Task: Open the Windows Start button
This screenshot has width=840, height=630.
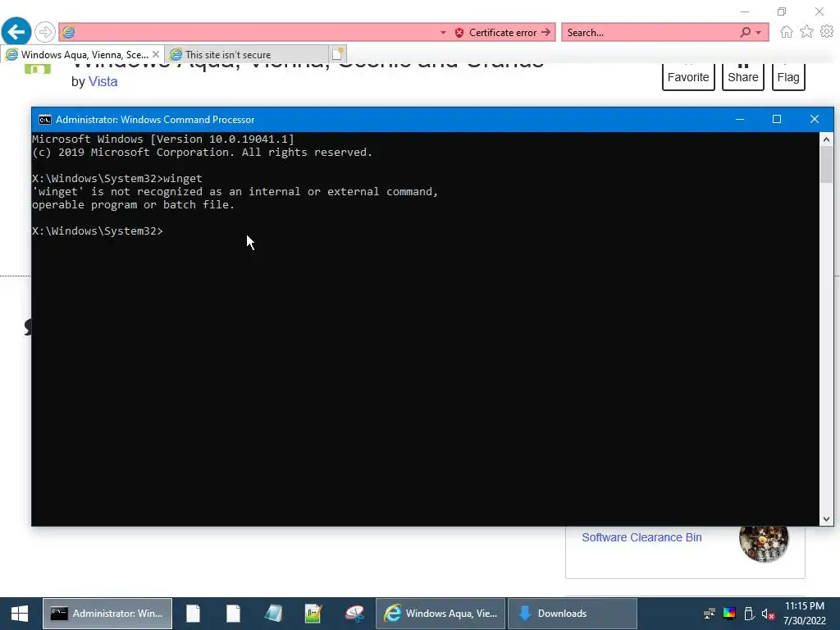Action: tap(20, 614)
